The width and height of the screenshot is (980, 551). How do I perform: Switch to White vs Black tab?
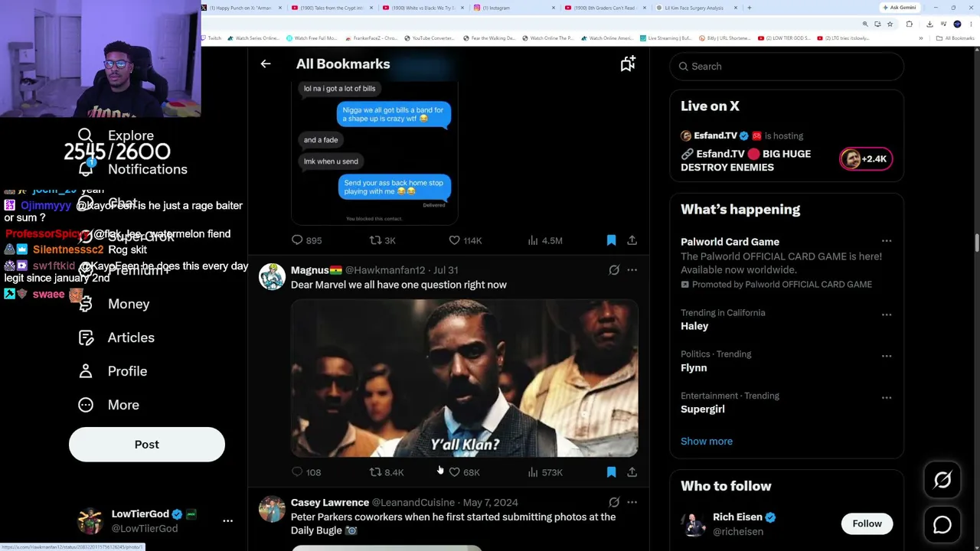click(424, 8)
